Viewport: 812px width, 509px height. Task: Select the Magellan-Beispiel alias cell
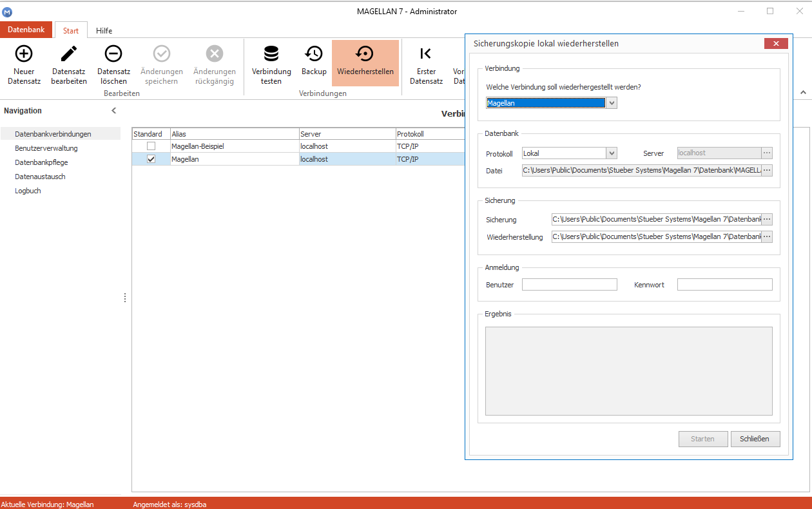pyautogui.click(x=235, y=146)
